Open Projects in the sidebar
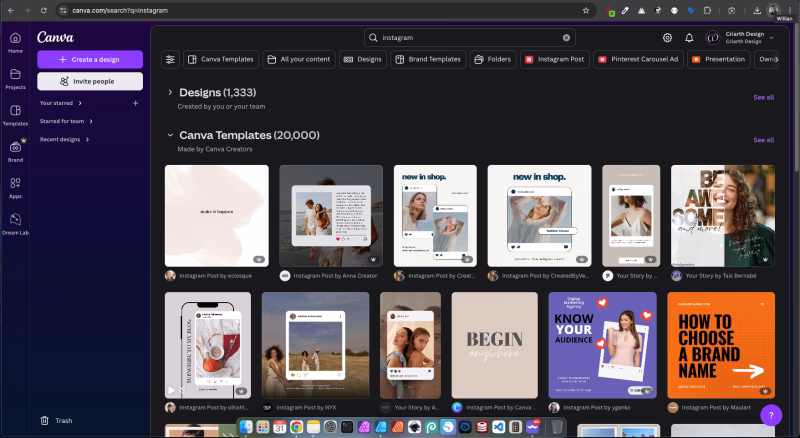The image size is (800, 438). pyautogui.click(x=15, y=79)
